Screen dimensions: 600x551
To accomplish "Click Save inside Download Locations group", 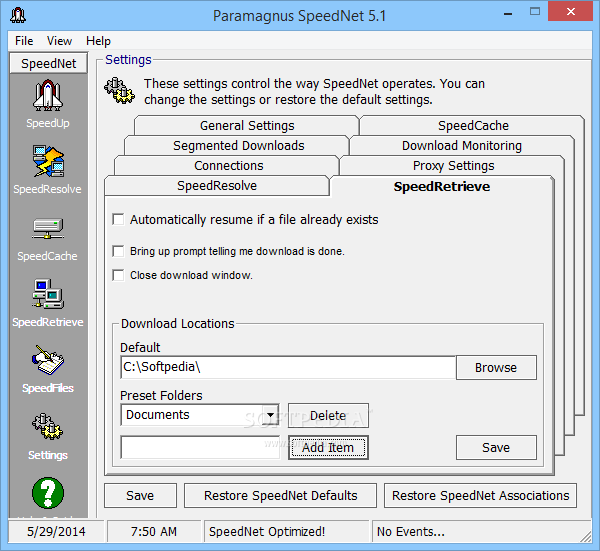I will 496,447.
